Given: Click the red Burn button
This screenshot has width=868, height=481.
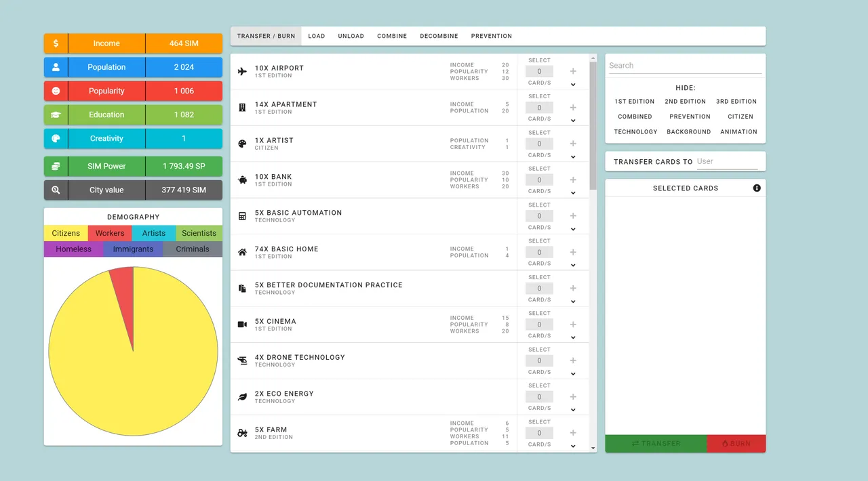Looking at the screenshot, I should pos(736,444).
